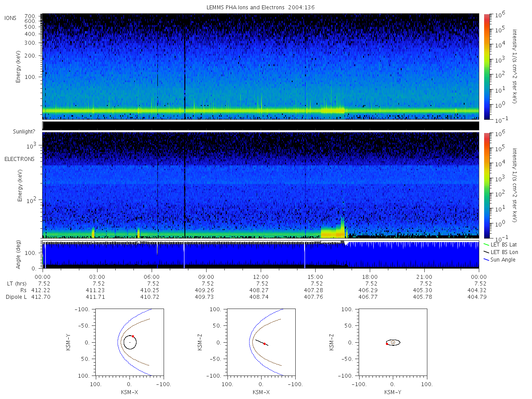Click the black Sunlight indicator bar

click(x=261, y=126)
